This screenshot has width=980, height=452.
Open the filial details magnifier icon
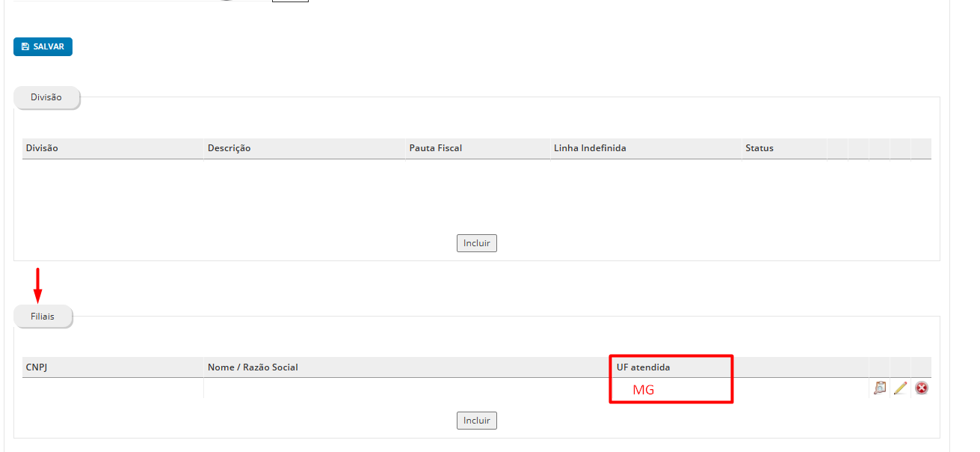tap(880, 388)
